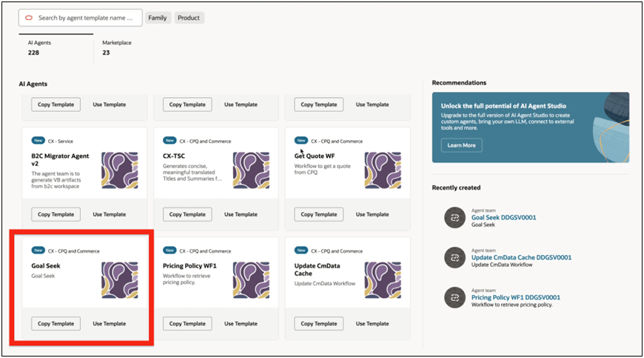Select the CX-TSC card title
Viewport: 644px width, 358px height.
point(174,156)
